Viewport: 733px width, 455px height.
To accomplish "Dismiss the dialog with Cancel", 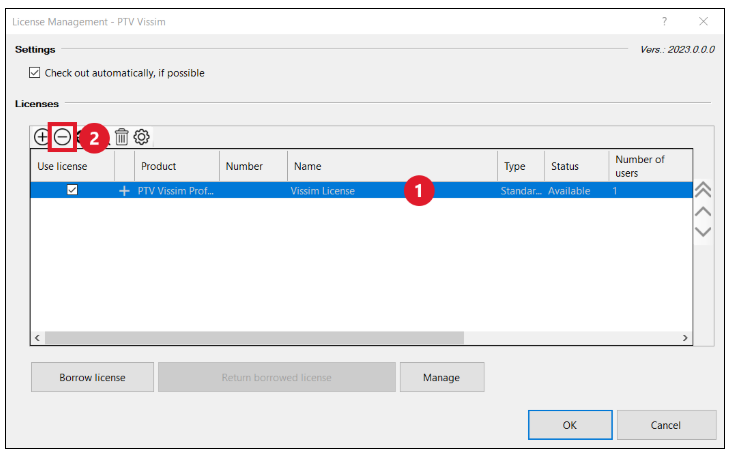I will [x=666, y=425].
